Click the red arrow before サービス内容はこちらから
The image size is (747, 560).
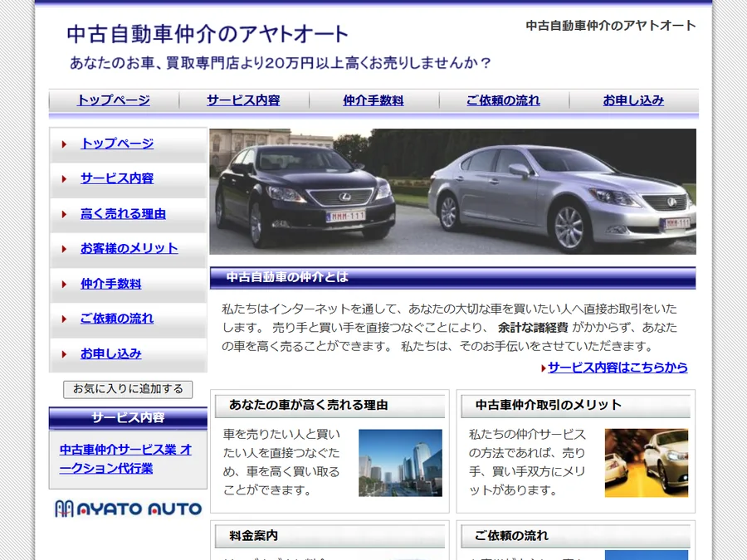544,368
